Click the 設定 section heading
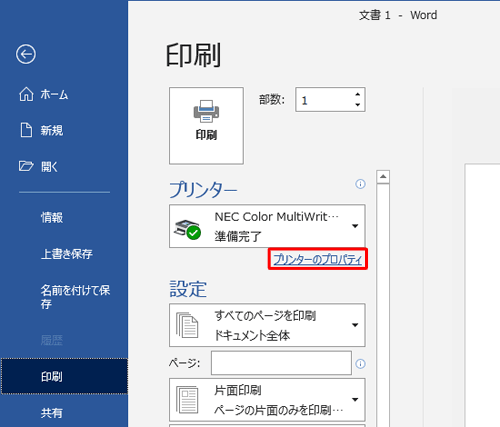 click(188, 289)
